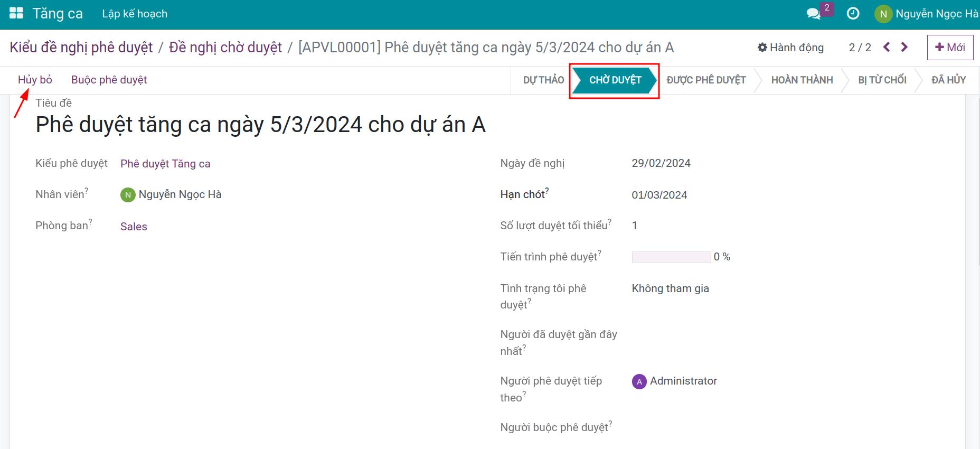Click the Kiểu phê duyệt field label

71,163
